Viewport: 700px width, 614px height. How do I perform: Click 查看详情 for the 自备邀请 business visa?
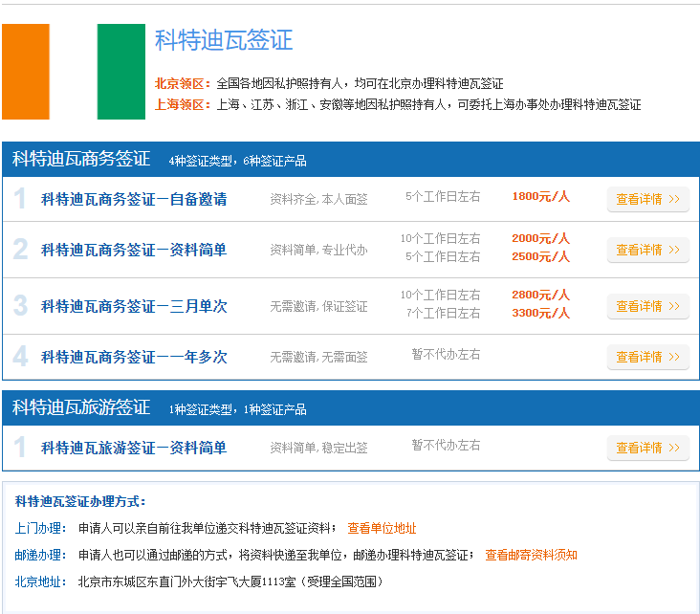pyautogui.click(x=647, y=199)
